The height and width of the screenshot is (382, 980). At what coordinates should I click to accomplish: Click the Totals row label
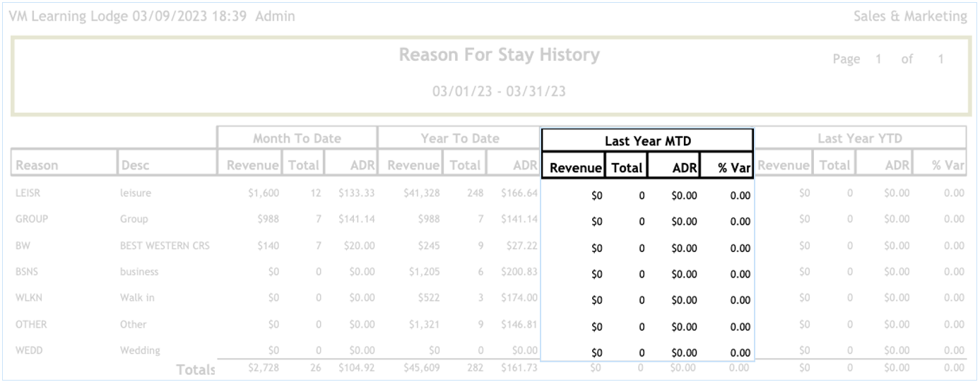[x=195, y=369]
